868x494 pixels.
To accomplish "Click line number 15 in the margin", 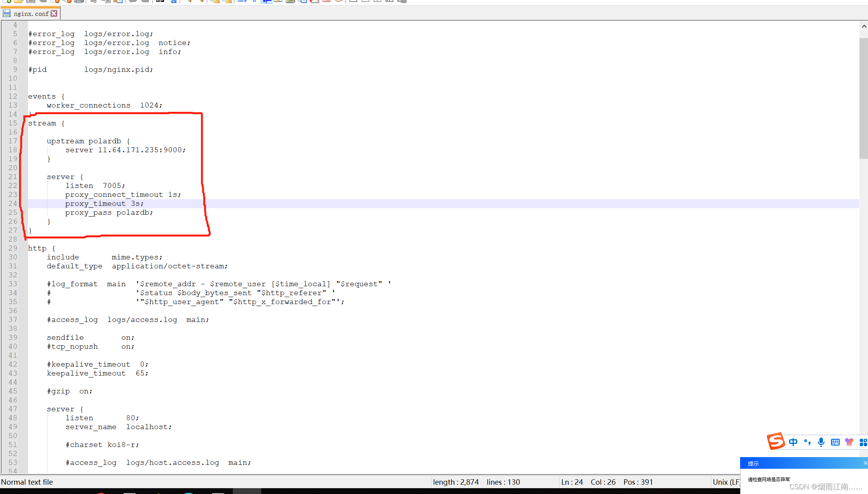I will click(13, 123).
